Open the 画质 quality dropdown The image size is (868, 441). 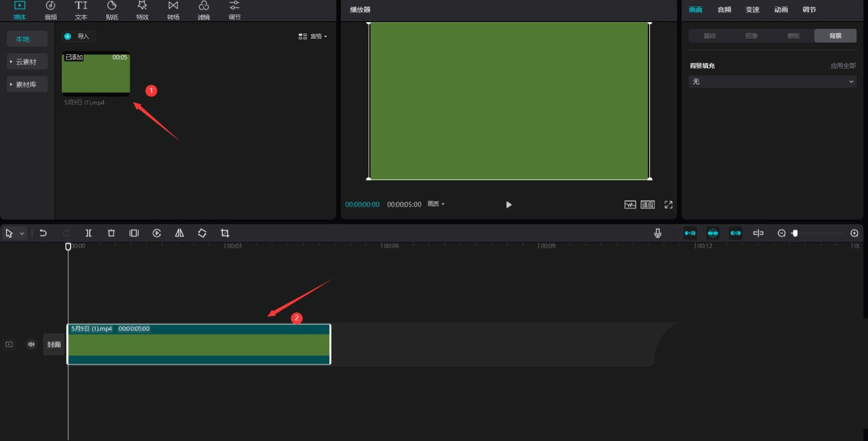[436, 204]
